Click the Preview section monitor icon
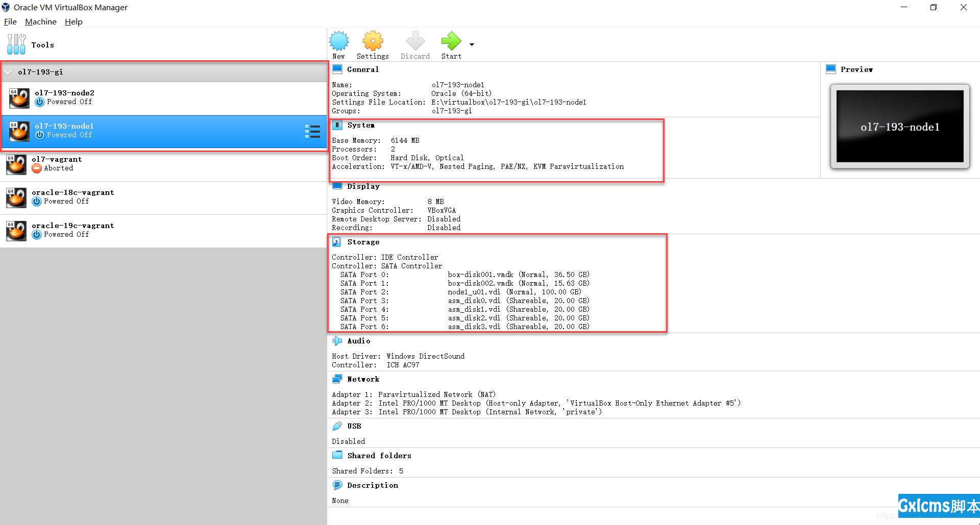 831,69
